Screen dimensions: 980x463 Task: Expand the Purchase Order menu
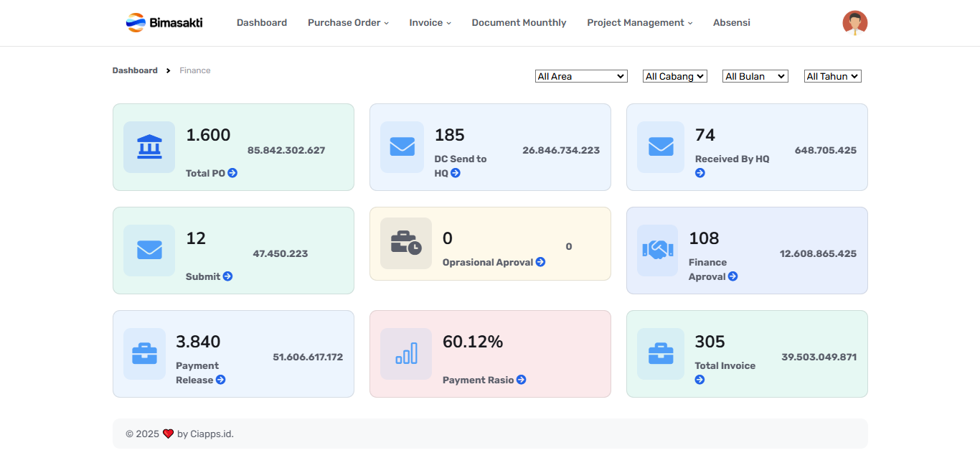pyautogui.click(x=348, y=23)
